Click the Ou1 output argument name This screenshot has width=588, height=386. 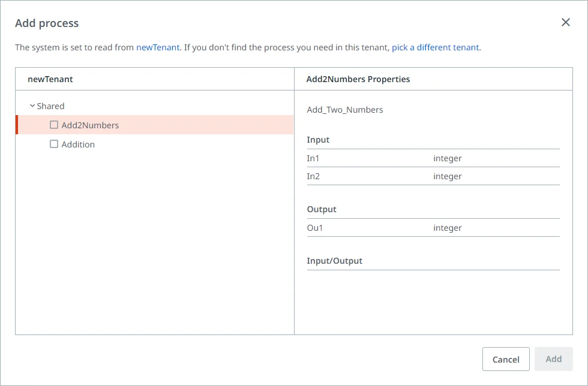click(314, 228)
